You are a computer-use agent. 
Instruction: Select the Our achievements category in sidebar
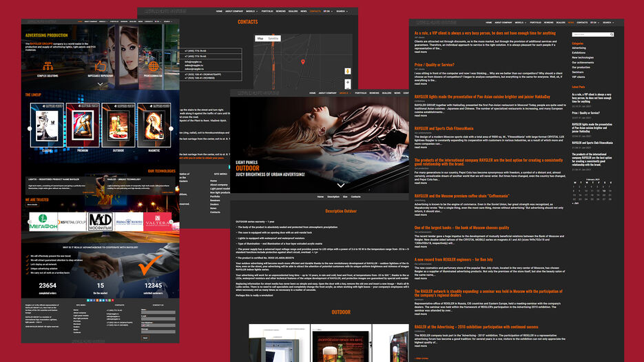583,63
